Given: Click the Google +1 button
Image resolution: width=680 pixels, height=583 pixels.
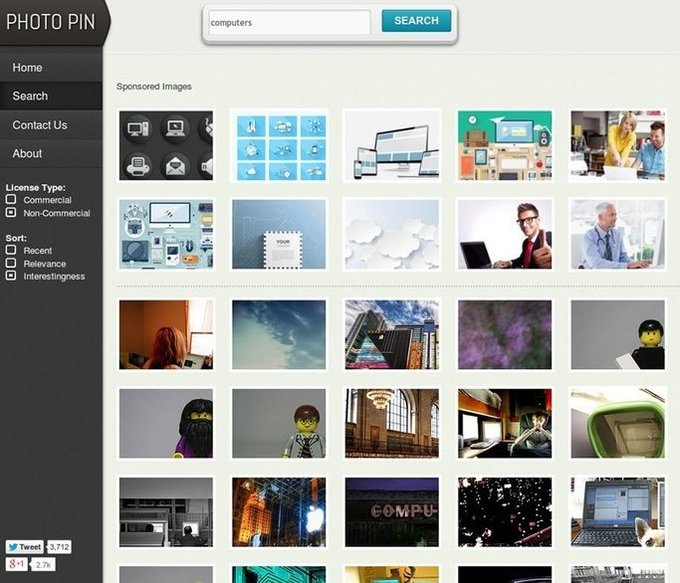Looking at the screenshot, I should point(16,565).
